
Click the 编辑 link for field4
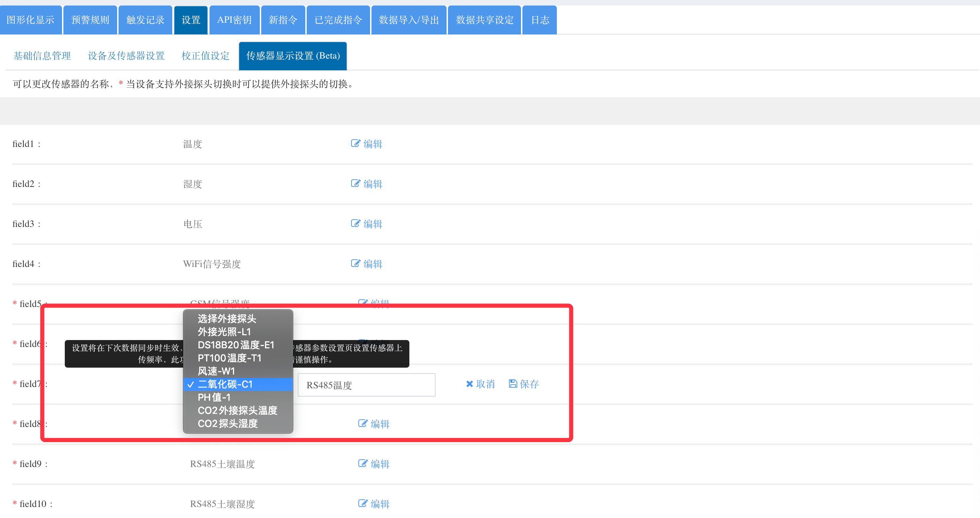(x=373, y=264)
